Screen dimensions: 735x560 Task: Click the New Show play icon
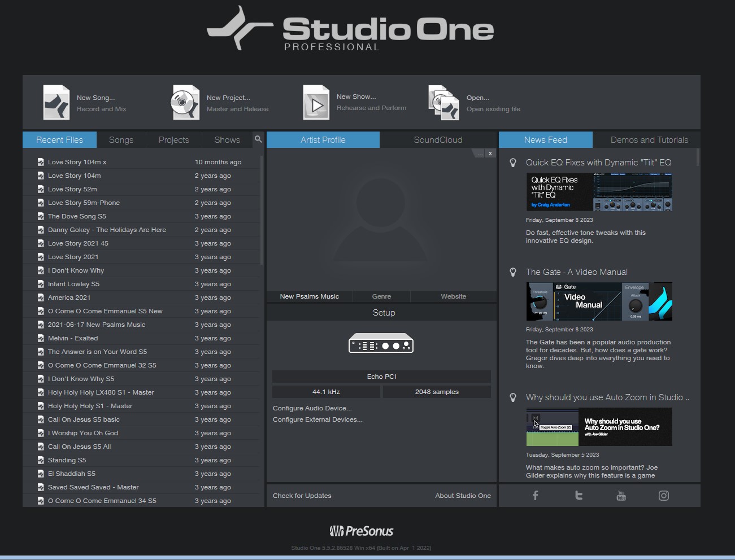[316, 102]
